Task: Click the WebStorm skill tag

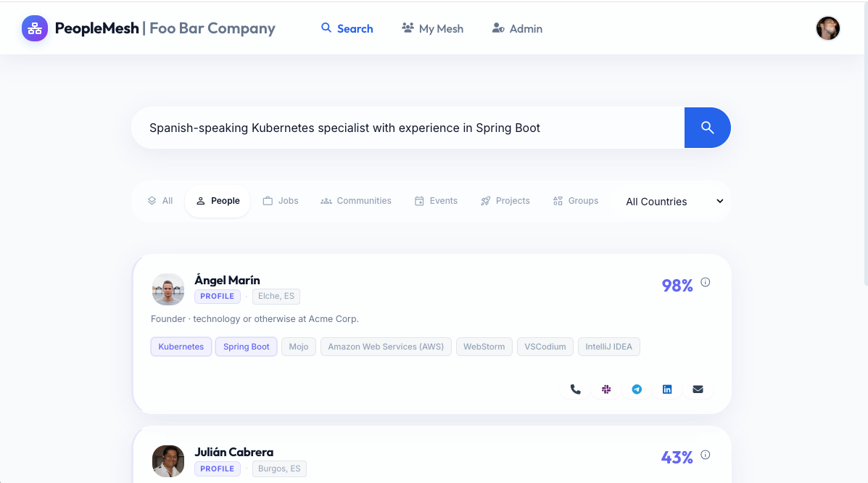Action: pyautogui.click(x=484, y=347)
